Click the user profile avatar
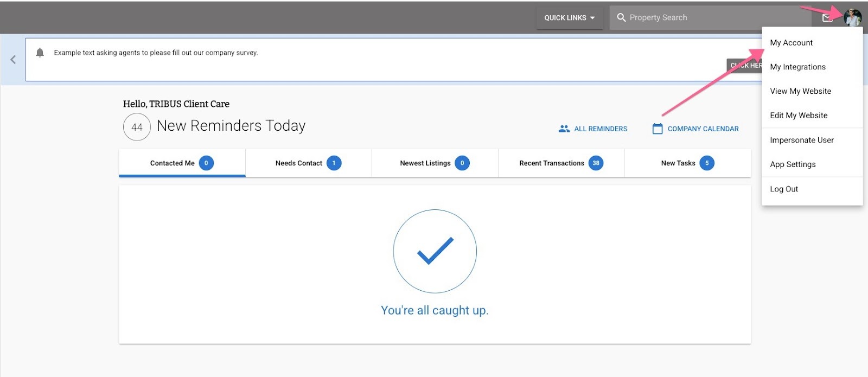The height and width of the screenshot is (377, 868). pyautogui.click(x=852, y=17)
